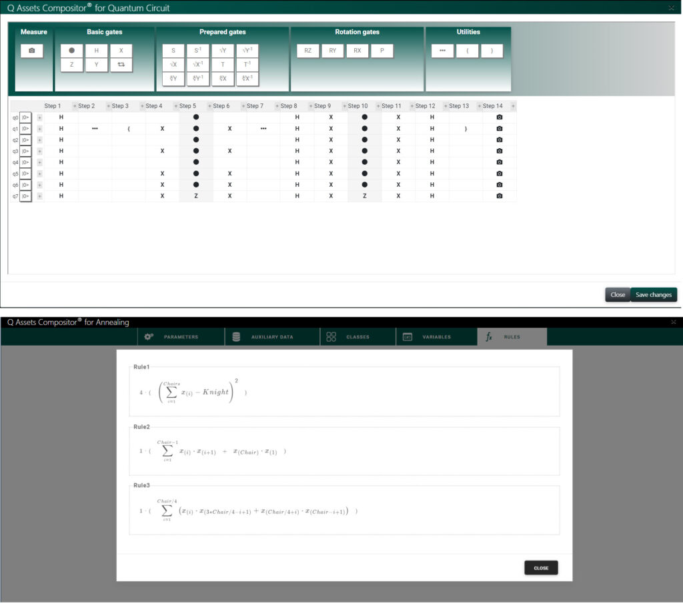Viewport: 683px width, 616px height.
Task: Click the control dot on q3 in Step 5
Action: (195, 151)
